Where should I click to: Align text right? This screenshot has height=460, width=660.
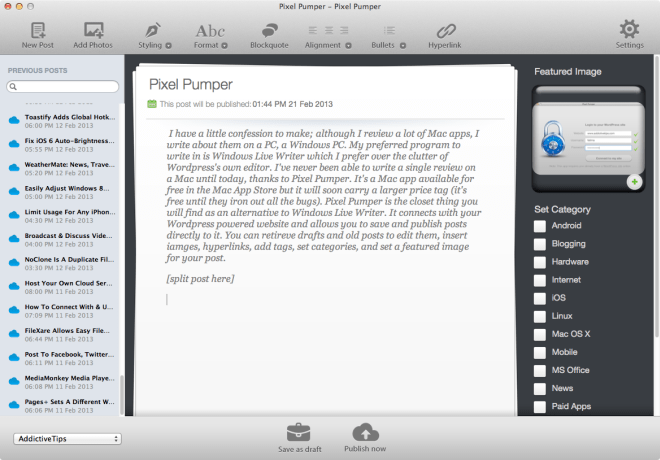(x=344, y=30)
